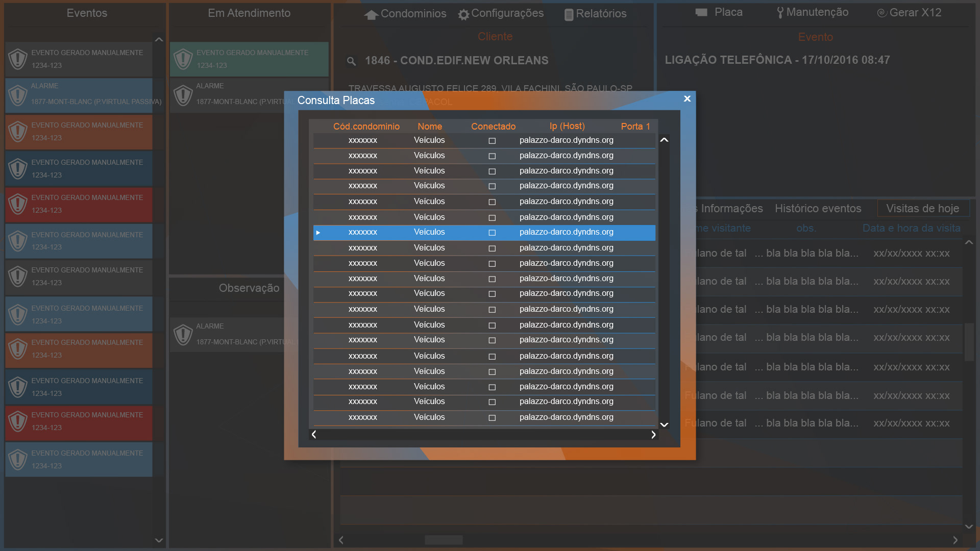Sort by Nome column header

pyautogui.click(x=430, y=127)
